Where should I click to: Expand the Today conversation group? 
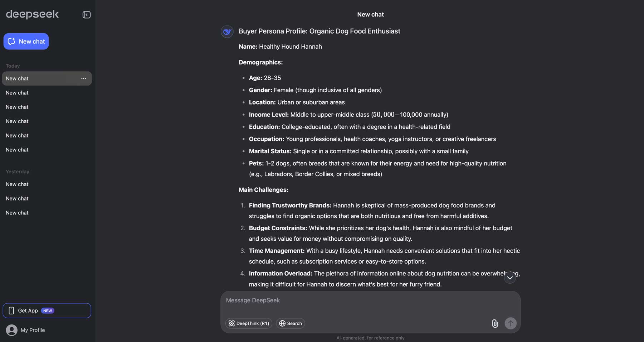pos(13,66)
